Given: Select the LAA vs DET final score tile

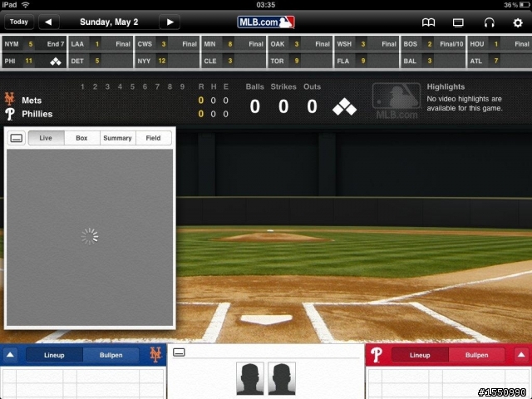Looking at the screenshot, I should tap(101, 52).
